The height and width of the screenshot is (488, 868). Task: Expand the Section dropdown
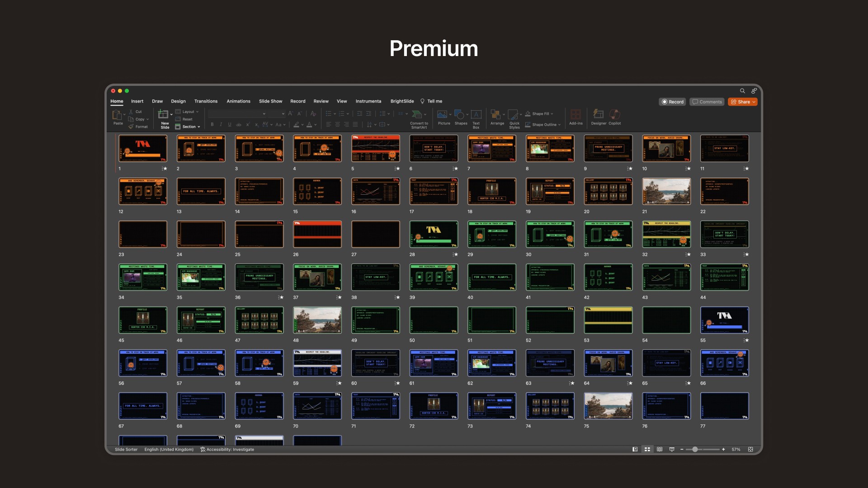coord(189,127)
